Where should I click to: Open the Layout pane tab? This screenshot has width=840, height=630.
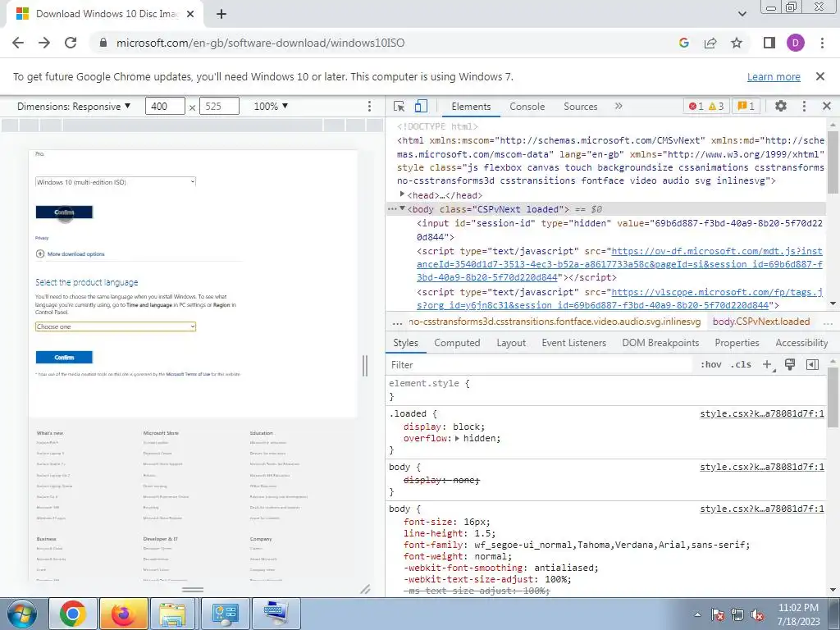(x=511, y=343)
